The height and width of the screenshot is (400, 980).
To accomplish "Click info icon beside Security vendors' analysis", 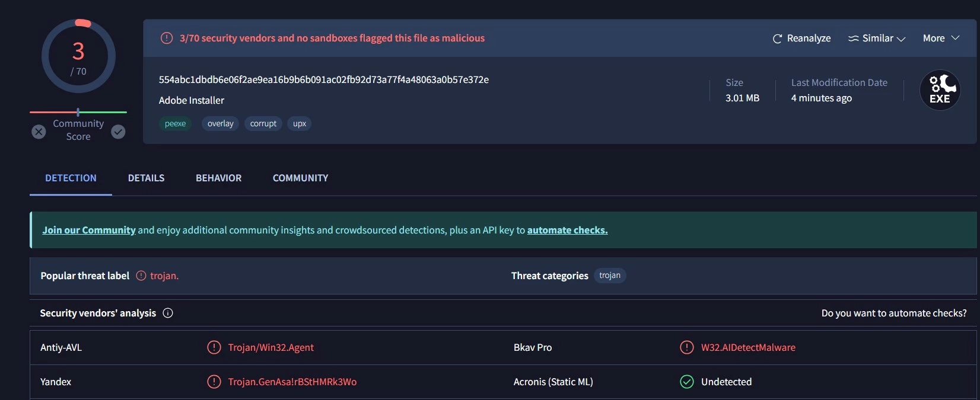I will coord(168,313).
